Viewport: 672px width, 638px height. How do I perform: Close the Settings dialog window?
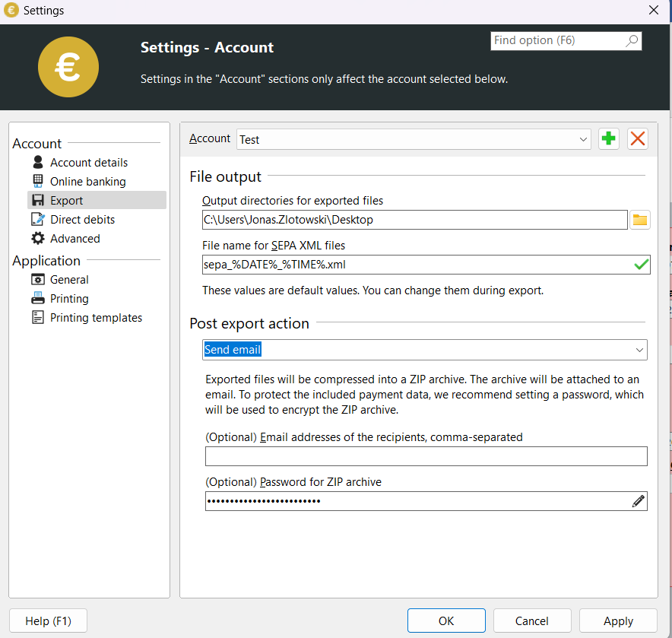tap(654, 10)
